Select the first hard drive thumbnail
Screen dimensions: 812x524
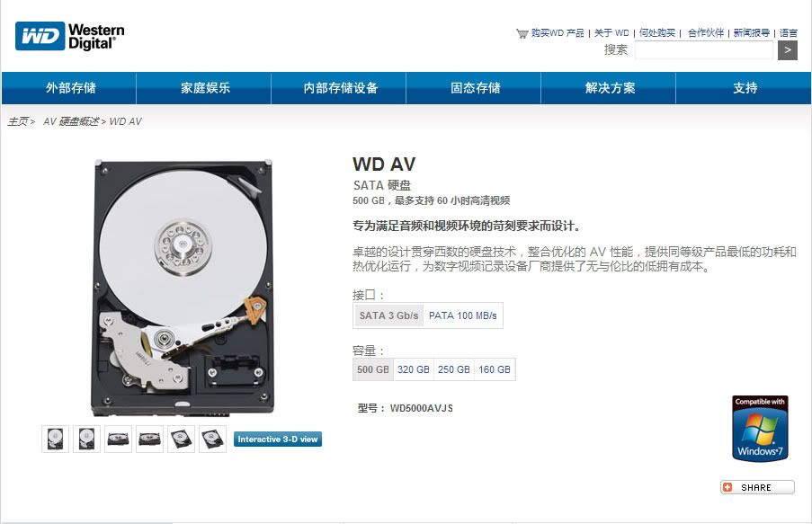pos(55,440)
